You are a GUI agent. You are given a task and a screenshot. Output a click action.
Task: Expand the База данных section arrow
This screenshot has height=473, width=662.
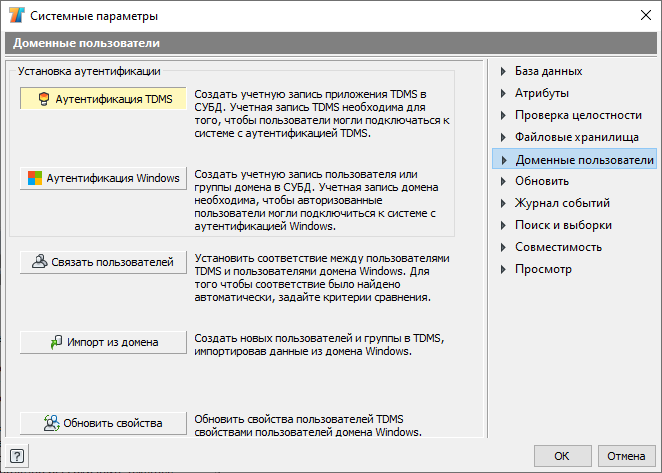click(x=503, y=71)
